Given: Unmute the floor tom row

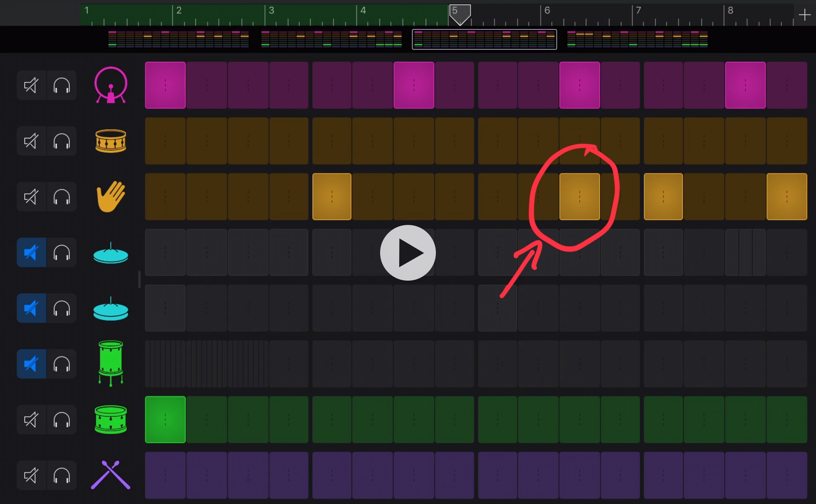Looking at the screenshot, I should pos(31,364).
